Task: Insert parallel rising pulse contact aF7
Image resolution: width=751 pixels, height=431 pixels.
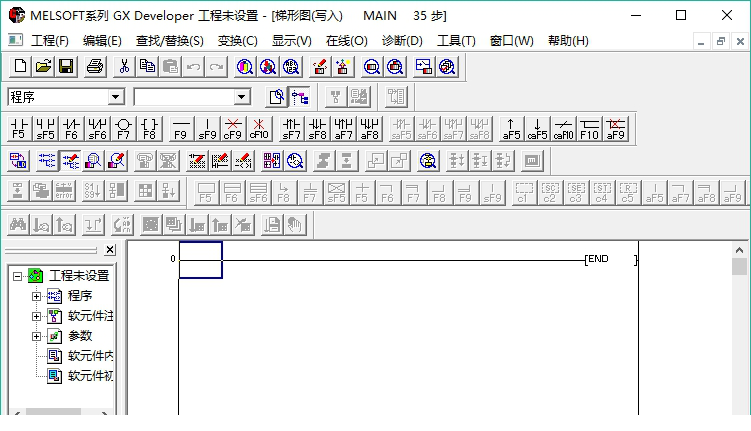Action: click(343, 129)
